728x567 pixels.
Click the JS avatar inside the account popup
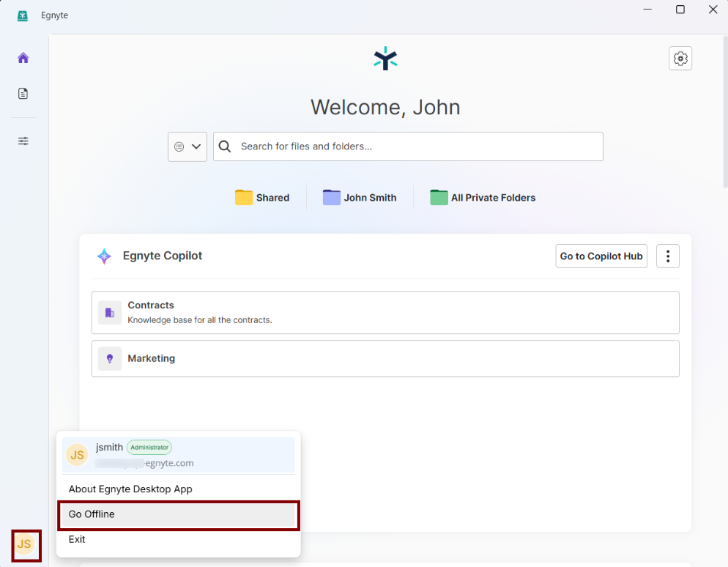[x=77, y=455]
